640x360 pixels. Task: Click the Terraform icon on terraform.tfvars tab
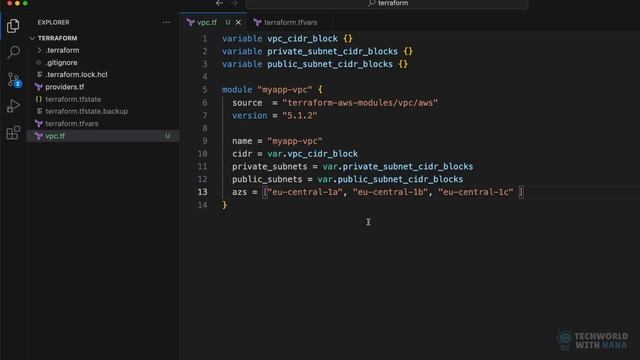click(257, 22)
